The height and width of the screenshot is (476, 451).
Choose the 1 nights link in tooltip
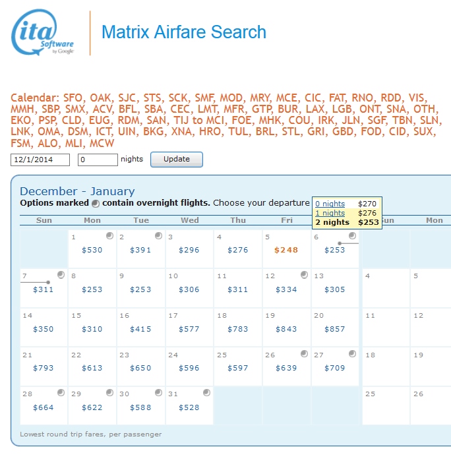[330, 213]
